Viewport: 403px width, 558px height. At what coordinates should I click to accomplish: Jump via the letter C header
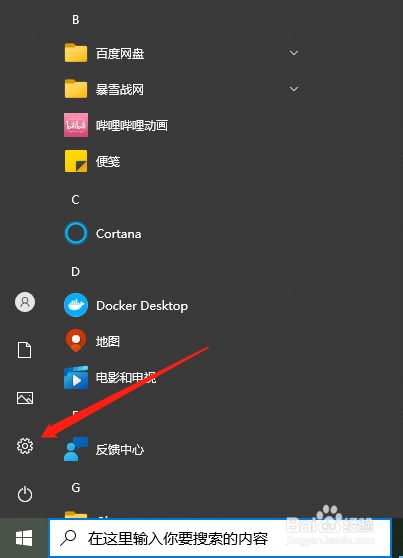(75, 199)
